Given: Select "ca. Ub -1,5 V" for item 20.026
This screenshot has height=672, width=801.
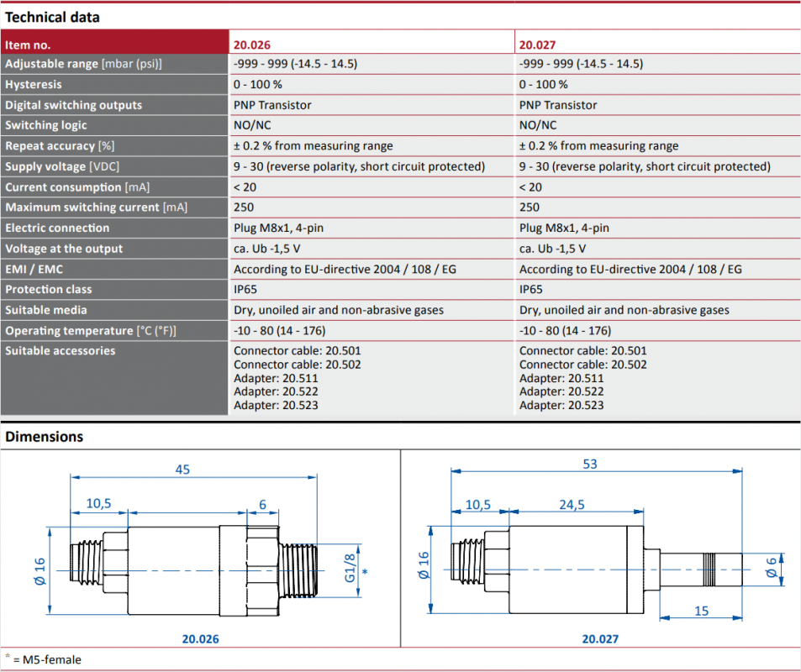Looking at the screenshot, I should pos(266,249).
